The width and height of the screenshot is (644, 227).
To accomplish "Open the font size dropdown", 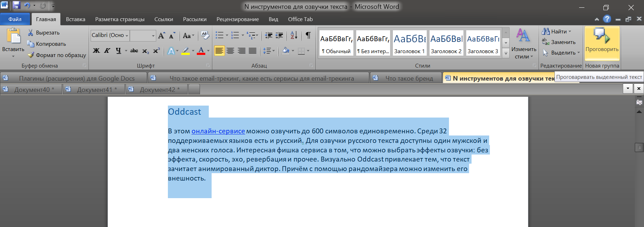I will [x=153, y=36].
